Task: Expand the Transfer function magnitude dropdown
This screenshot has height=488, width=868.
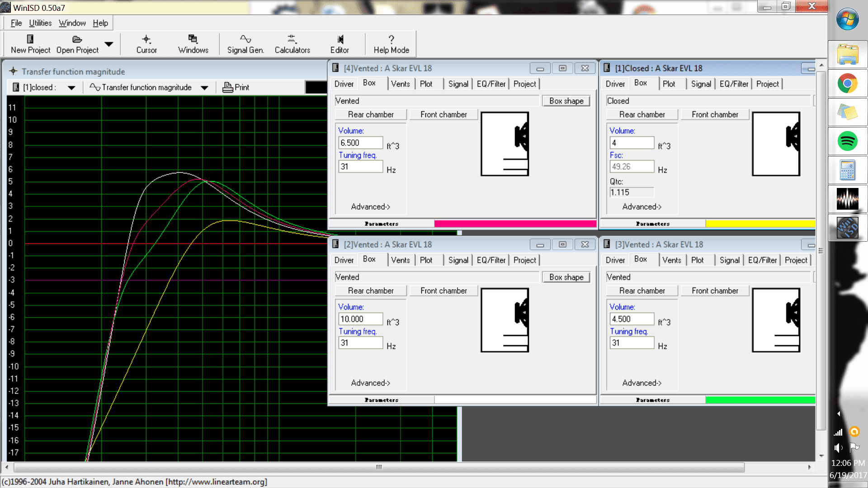Action: [204, 88]
